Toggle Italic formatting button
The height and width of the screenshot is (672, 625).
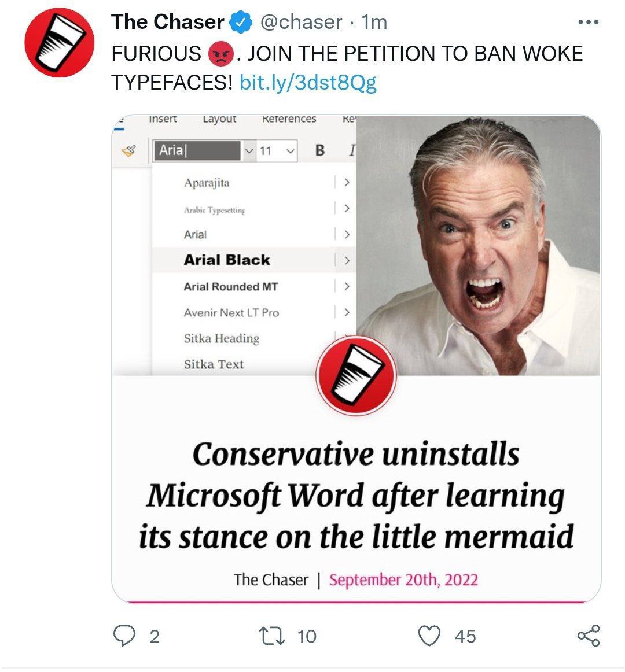tap(352, 150)
